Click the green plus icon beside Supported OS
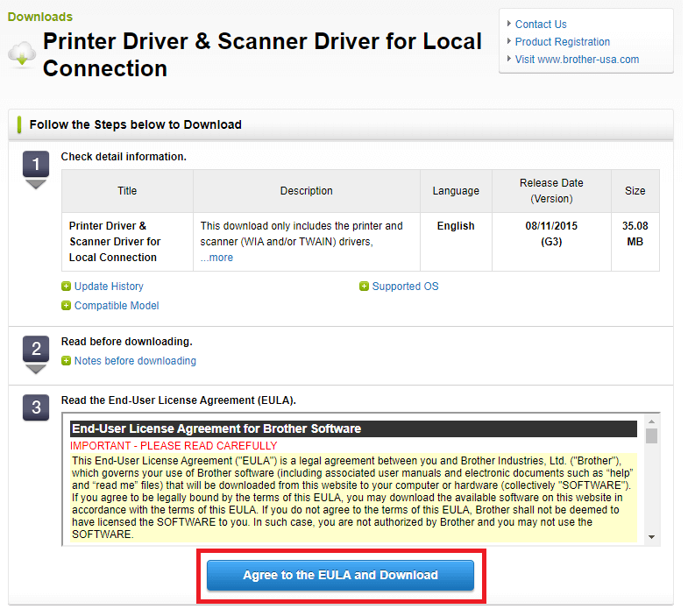 364,287
